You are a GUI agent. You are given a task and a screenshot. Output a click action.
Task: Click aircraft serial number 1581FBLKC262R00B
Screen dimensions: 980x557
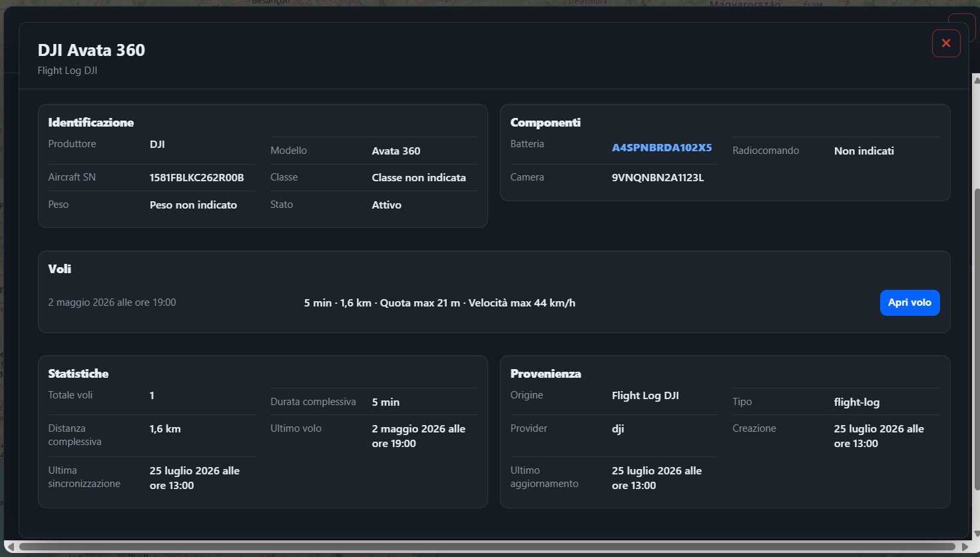pos(197,178)
